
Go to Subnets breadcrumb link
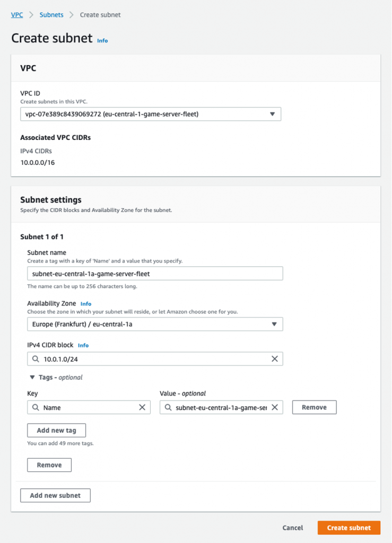coord(51,14)
